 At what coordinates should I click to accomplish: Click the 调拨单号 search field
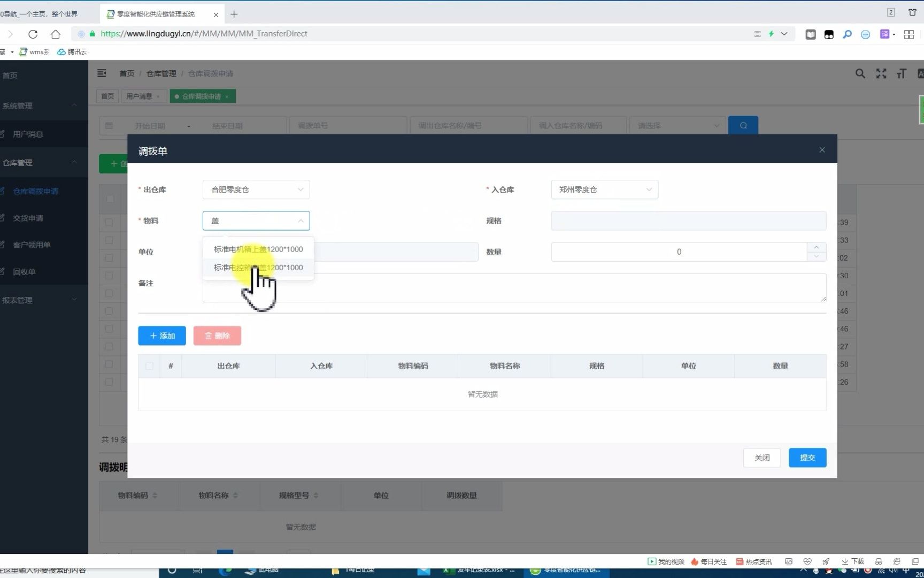348,126
